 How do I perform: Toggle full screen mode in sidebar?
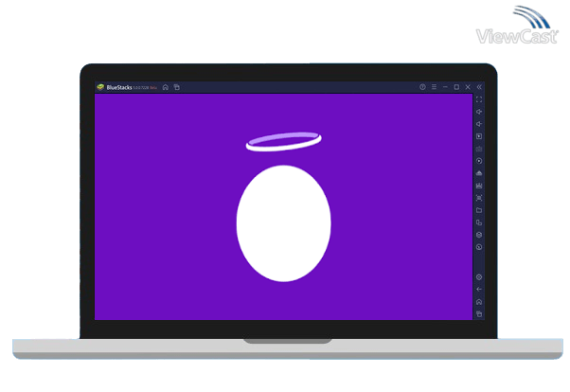tap(479, 99)
